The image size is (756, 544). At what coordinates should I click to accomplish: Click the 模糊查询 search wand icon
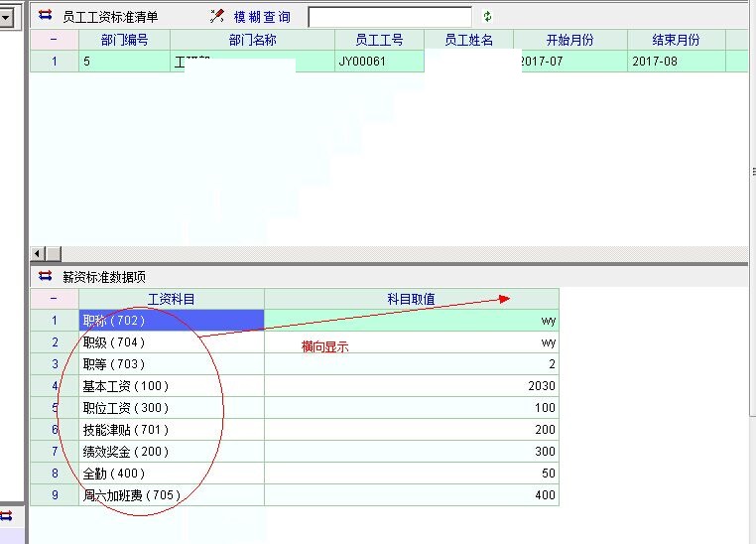[x=217, y=16]
